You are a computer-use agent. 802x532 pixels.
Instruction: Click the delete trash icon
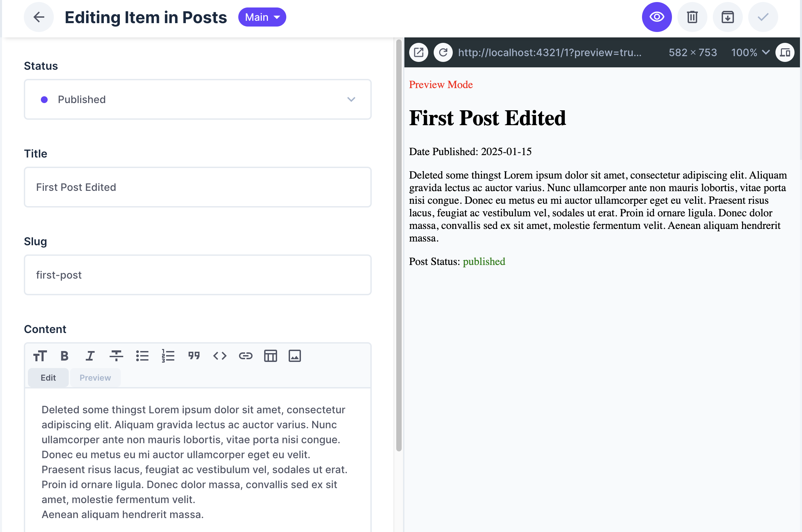coord(692,17)
